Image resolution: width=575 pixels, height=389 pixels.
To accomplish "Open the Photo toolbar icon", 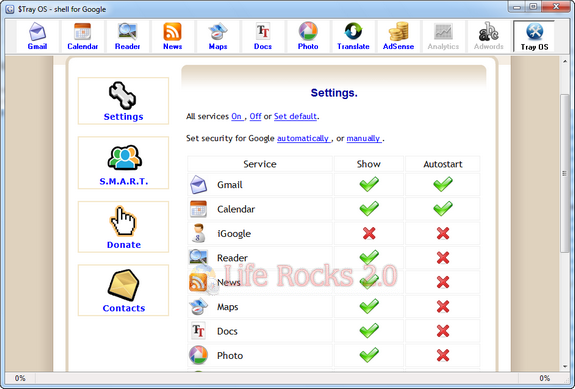I will pyautogui.click(x=308, y=36).
